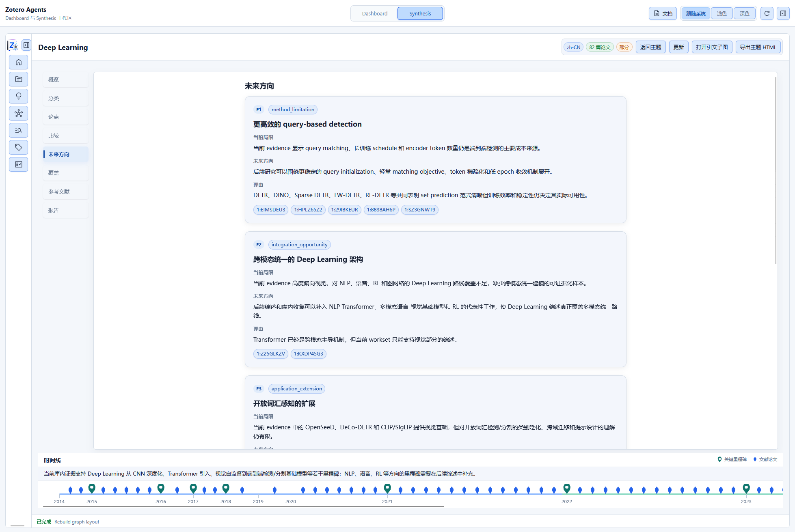Click the 2016 milestone marker on timeline
This screenshot has height=532, width=795.
click(x=161, y=488)
